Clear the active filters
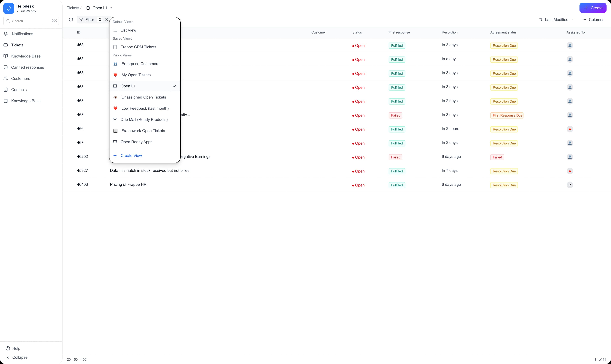The image size is (611, 364). pyautogui.click(x=106, y=19)
